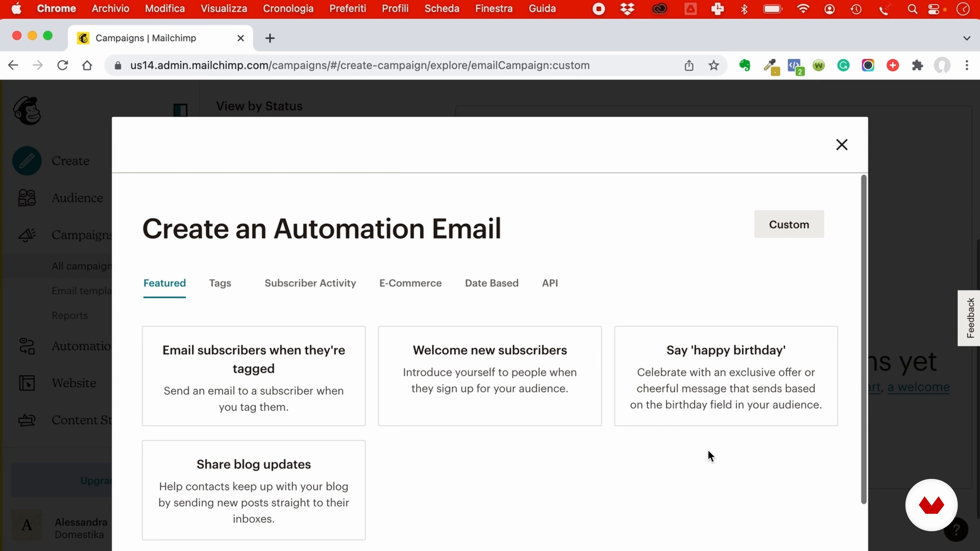Click the Mailchimp Freddie logo
The width and height of the screenshot is (980, 551).
click(x=27, y=111)
